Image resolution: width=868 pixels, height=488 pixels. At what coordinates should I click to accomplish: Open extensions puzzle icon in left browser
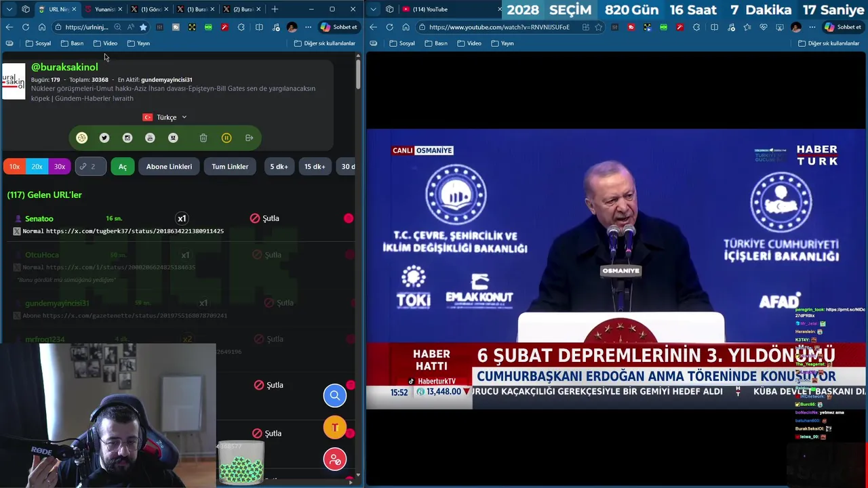(241, 27)
